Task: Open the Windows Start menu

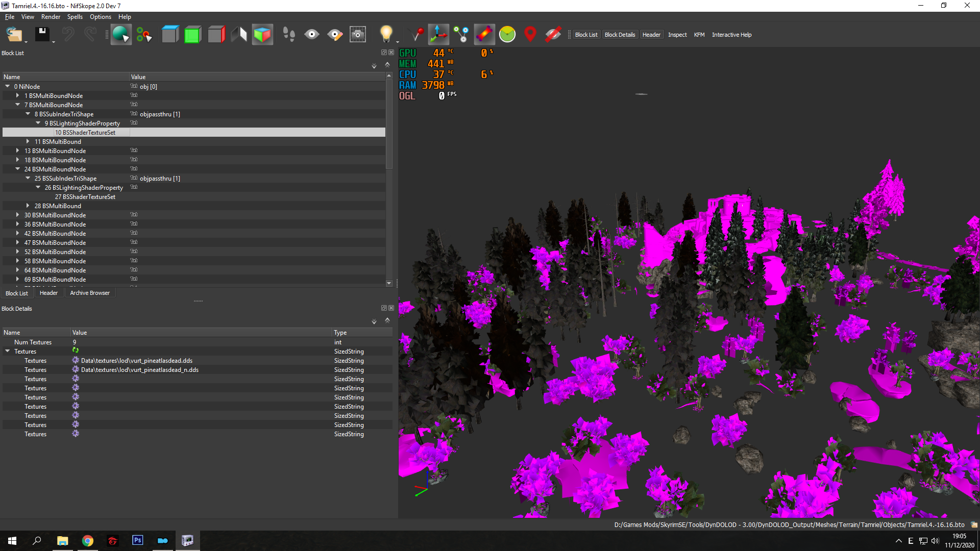Action: (x=12, y=541)
